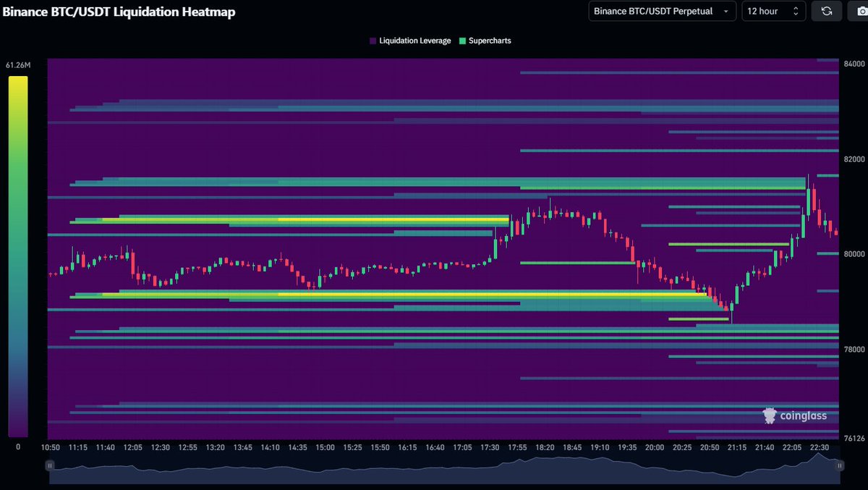Click the 22:30 time axis label
This screenshot has height=490, width=868.
pyautogui.click(x=819, y=448)
